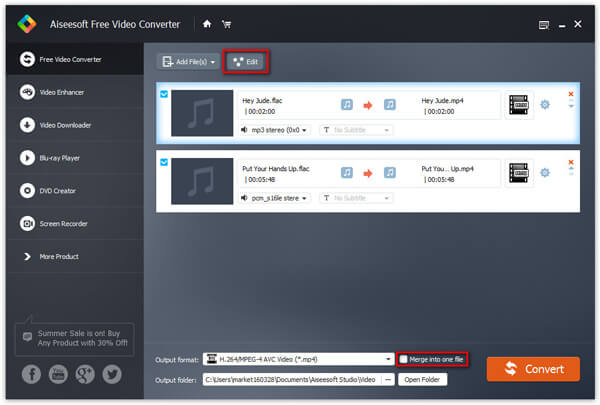Image resolution: width=600 pixels, height=405 pixels.
Task: Expand More Product list
Action: coord(75,256)
